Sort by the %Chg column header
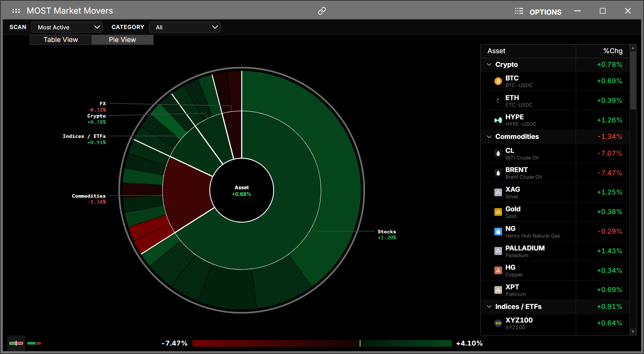The image size is (644, 354). (602, 51)
